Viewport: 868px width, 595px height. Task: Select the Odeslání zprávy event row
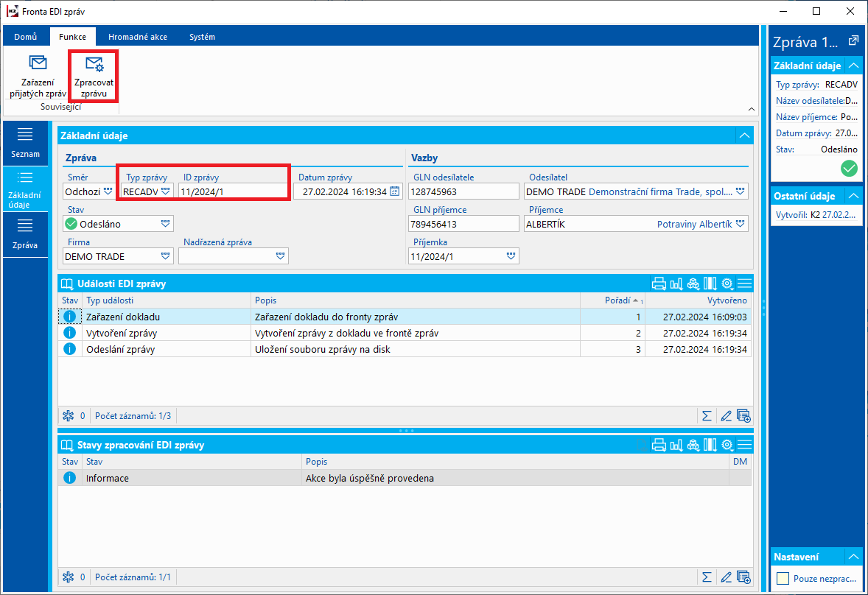pyautogui.click(x=405, y=349)
